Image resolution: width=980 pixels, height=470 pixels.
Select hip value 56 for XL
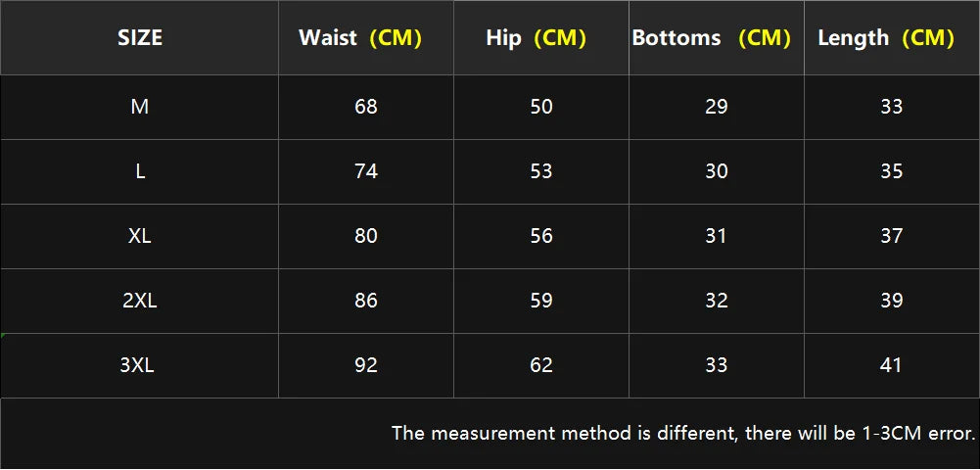coord(541,236)
